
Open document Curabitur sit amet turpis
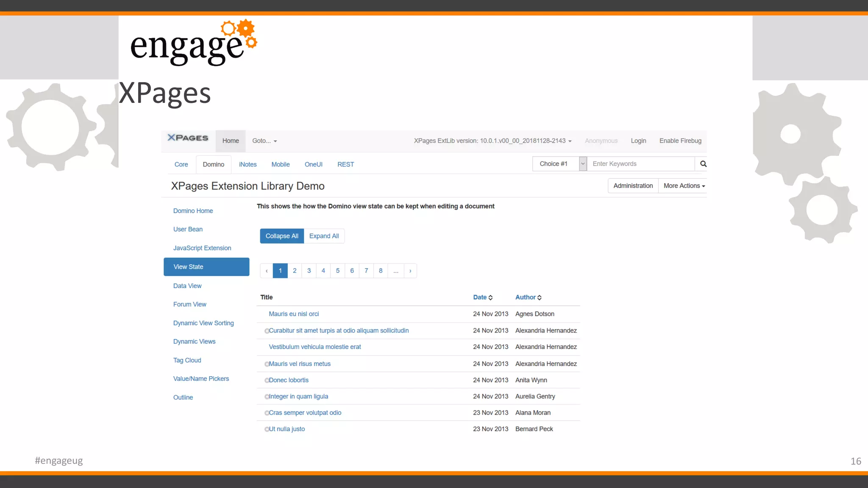coord(339,330)
